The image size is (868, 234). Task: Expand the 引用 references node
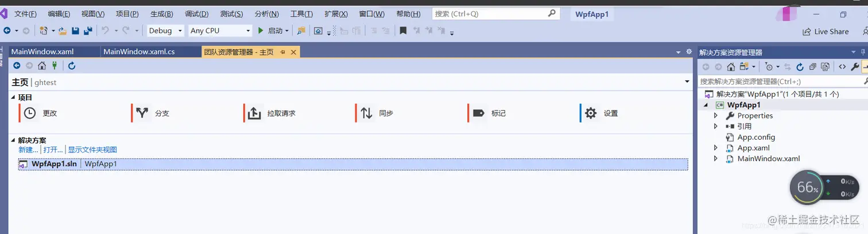(715, 126)
